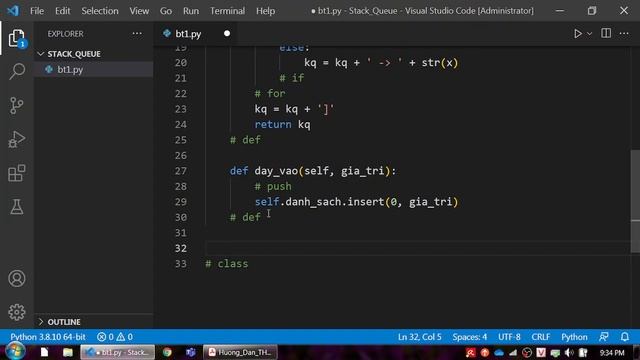Image resolution: width=640 pixels, height=360 pixels.
Task: Open the Run menu
Action: [x=191, y=11]
